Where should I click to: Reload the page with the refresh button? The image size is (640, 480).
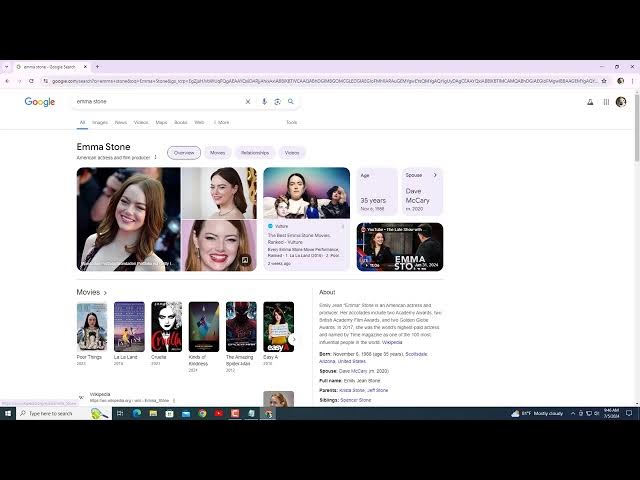[31, 81]
